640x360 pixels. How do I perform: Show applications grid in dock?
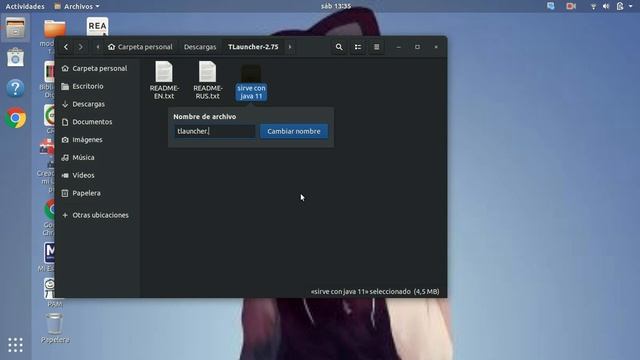[16, 345]
